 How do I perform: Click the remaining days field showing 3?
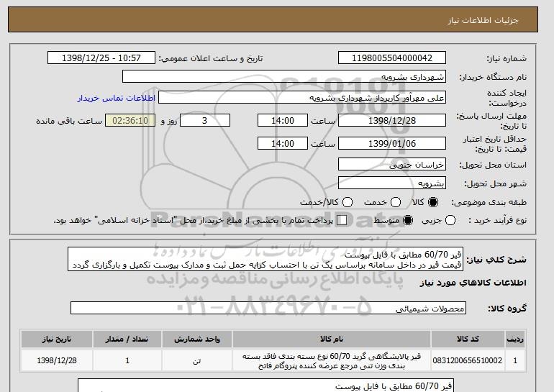click(x=205, y=120)
